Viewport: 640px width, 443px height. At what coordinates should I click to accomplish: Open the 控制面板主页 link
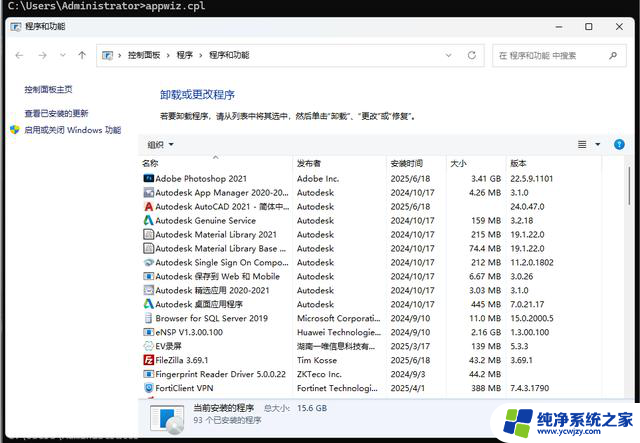pyautogui.click(x=48, y=89)
